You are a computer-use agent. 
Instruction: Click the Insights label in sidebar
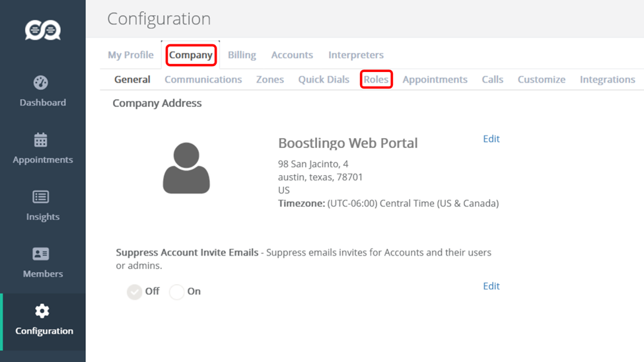[x=43, y=217]
